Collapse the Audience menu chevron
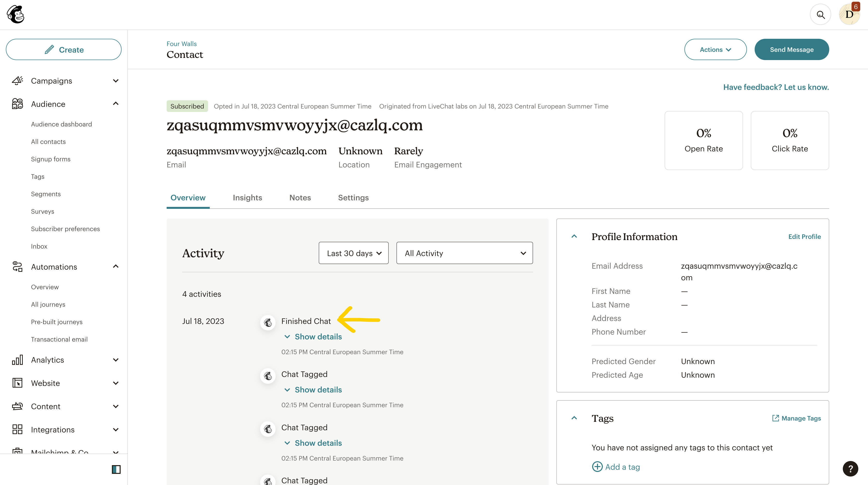This screenshot has width=868, height=485. (x=116, y=104)
